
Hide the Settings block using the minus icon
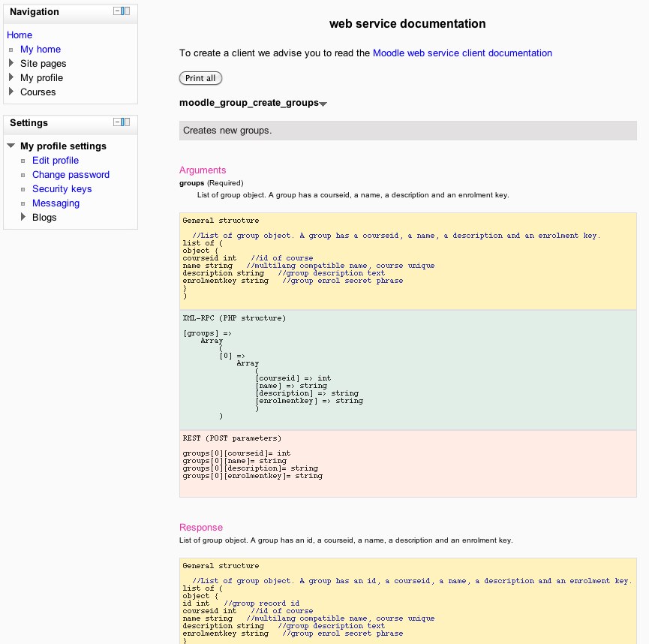pos(117,122)
